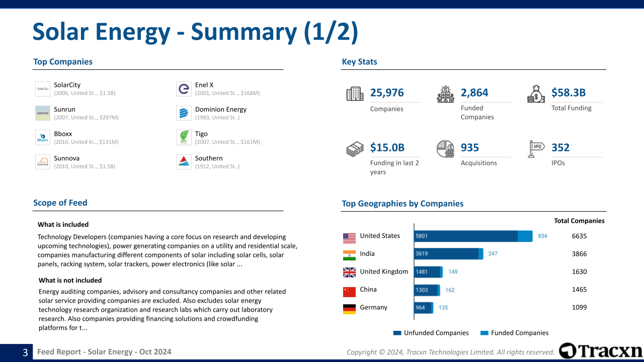Select the Sunrun logo icon
The height and width of the screenshot is (362, 644).
[x=42, y=113]
